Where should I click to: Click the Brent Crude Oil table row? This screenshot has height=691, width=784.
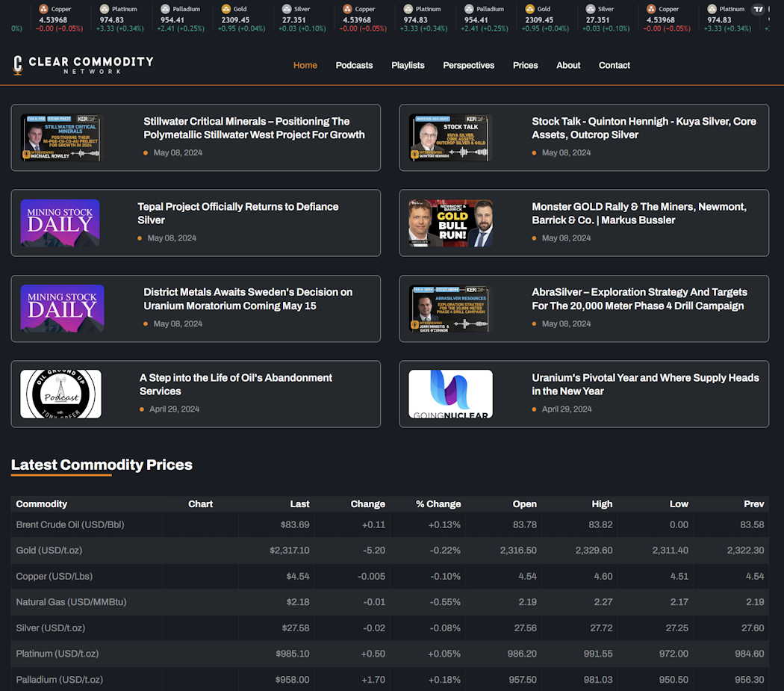(71, 525)
